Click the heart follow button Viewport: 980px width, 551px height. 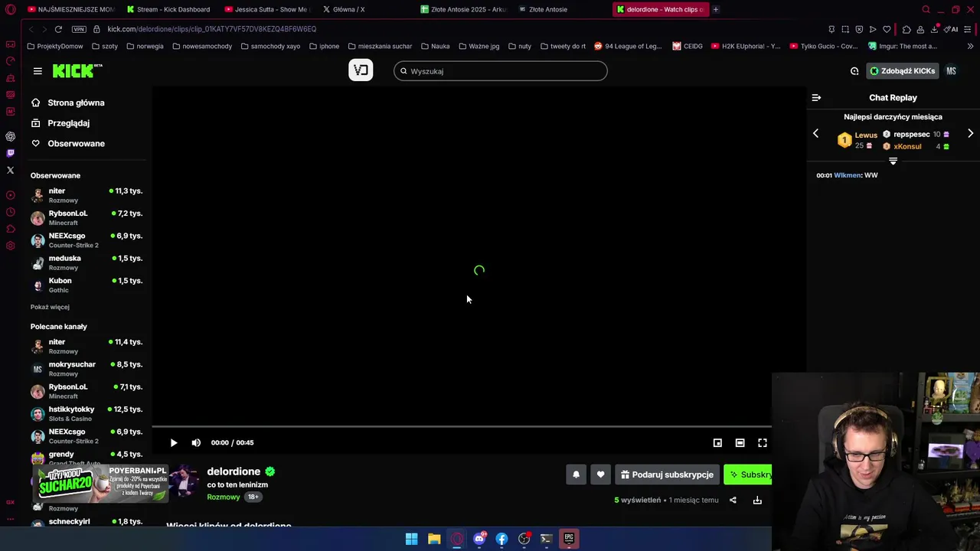click(x=600, y=474)
